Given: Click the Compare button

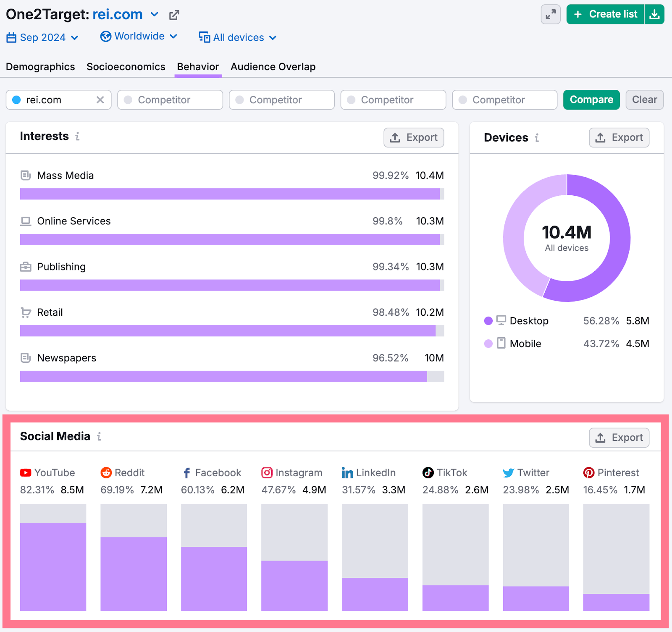Looking at the screenshot, I should [591, 100].
